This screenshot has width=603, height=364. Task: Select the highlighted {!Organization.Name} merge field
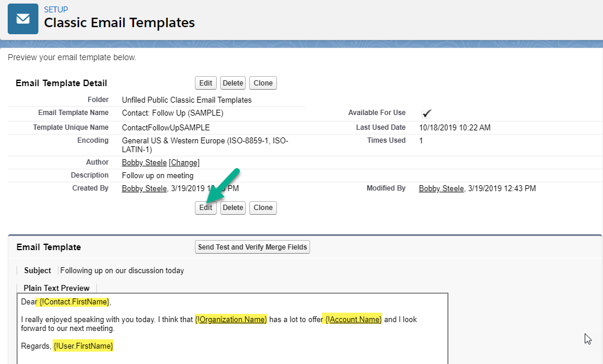coord(232,319)
